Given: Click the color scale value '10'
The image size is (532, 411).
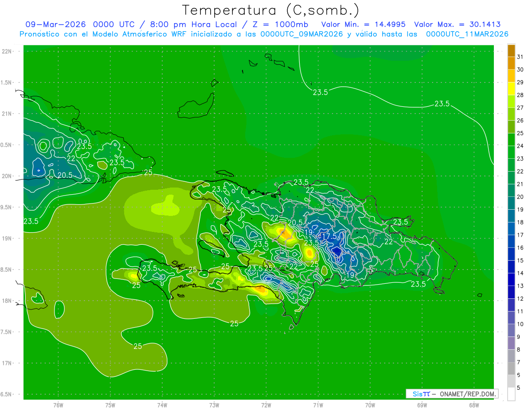Looking at the screenshot, I should tap(520, 324).
